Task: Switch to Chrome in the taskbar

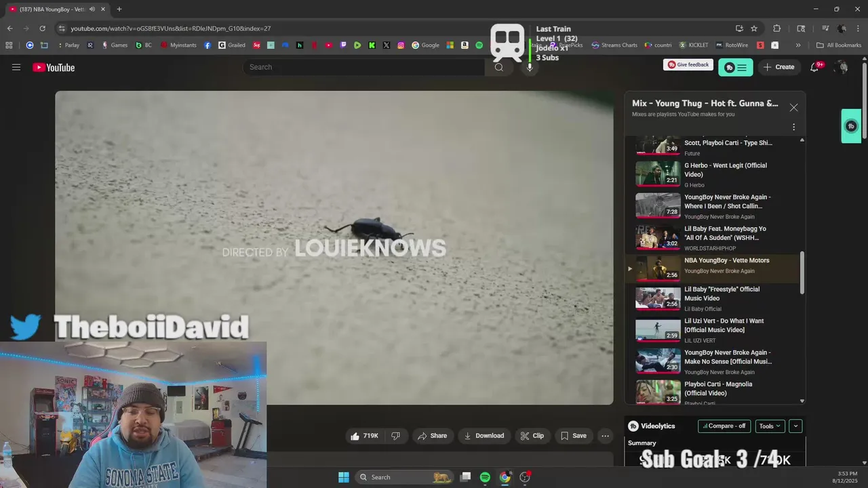Action: (x=505, y=477)
